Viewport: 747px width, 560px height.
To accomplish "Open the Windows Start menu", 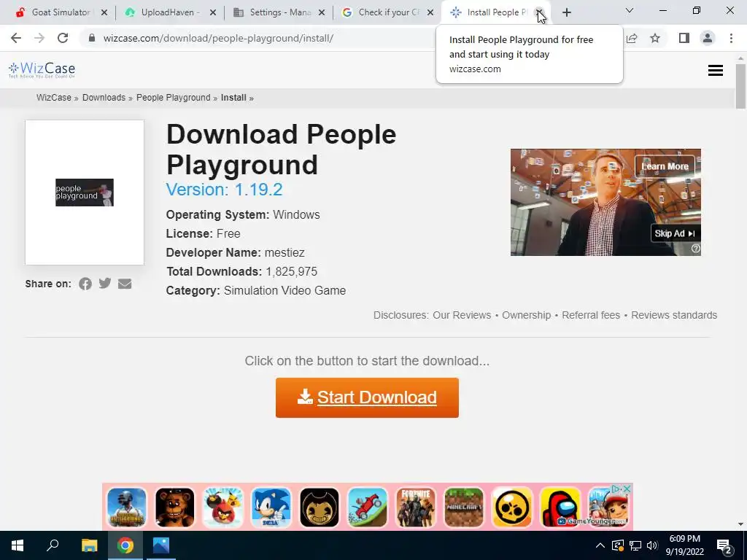I will (18, 545).
